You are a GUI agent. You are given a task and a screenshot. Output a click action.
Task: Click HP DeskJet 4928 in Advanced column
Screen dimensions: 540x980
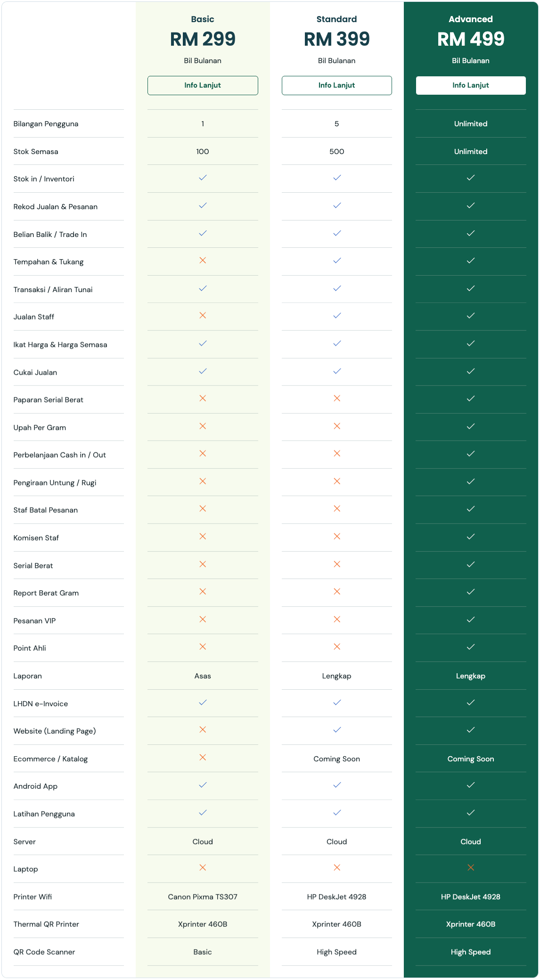point(471,897)
